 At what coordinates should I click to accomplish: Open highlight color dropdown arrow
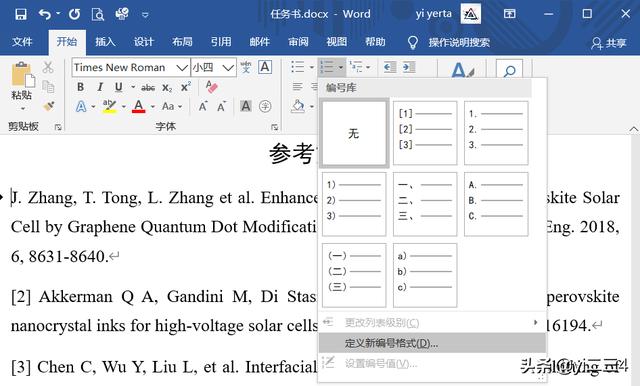[x=123, y=107]
